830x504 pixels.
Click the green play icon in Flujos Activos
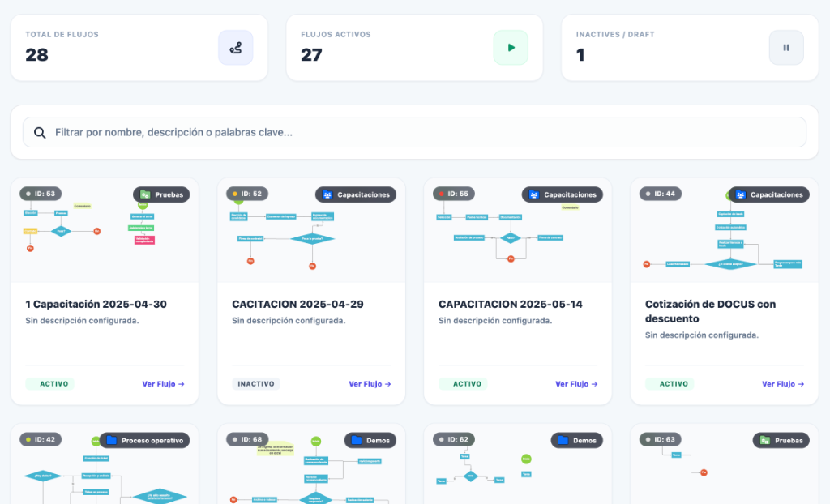click(x=511, y=48)
